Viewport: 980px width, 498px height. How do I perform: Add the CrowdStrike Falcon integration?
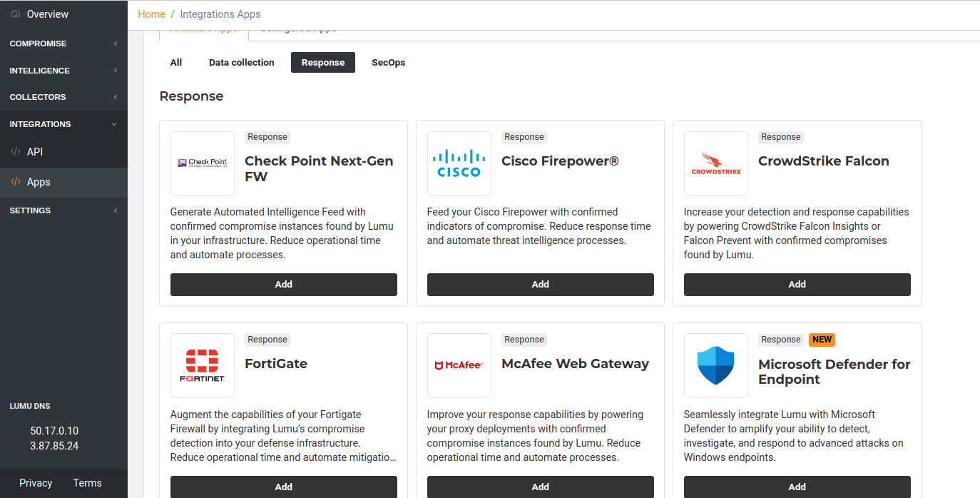797,284
